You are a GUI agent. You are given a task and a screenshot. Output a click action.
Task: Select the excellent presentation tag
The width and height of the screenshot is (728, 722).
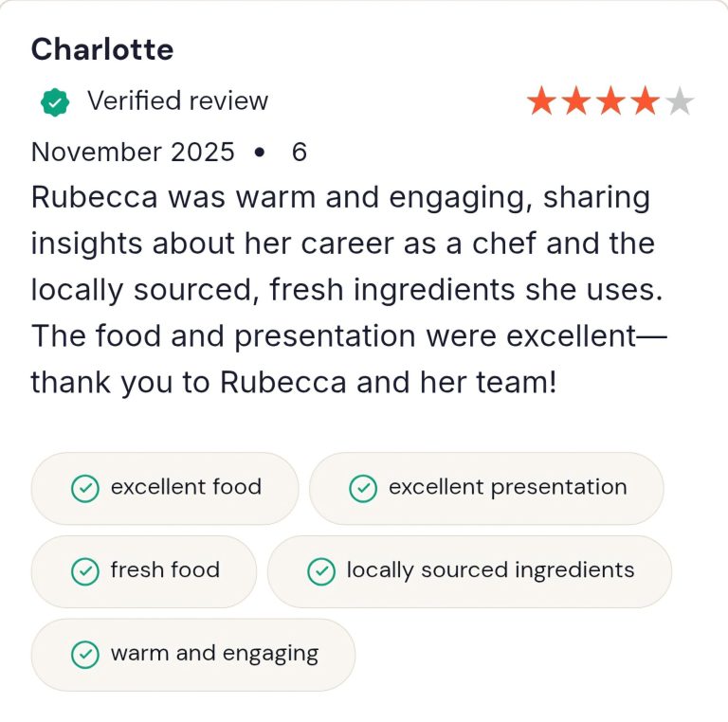(486, 488)
